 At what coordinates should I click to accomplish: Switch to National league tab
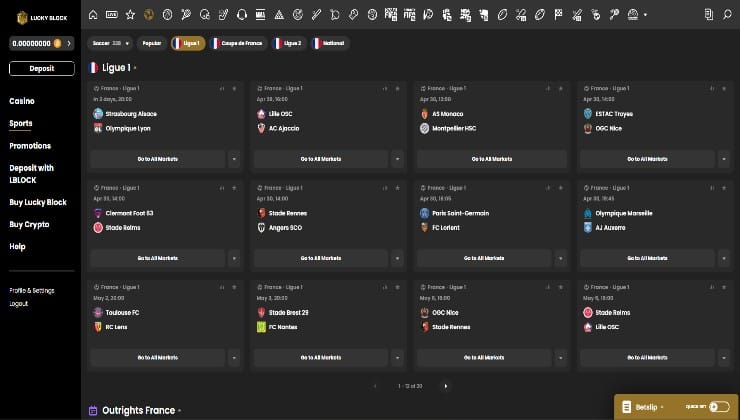(330, 43)
